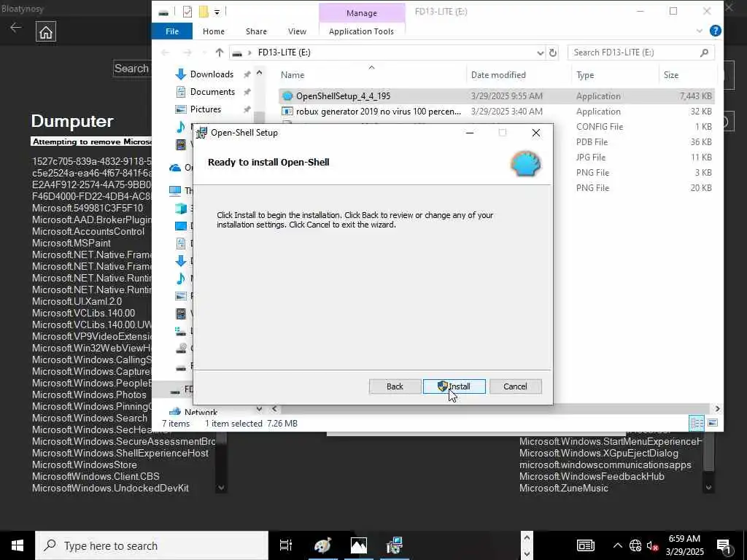This screenshot has height=560, width=747.
Task: Select Microsoft.WindowsStore in left list
Action: (x=85, y=464)
